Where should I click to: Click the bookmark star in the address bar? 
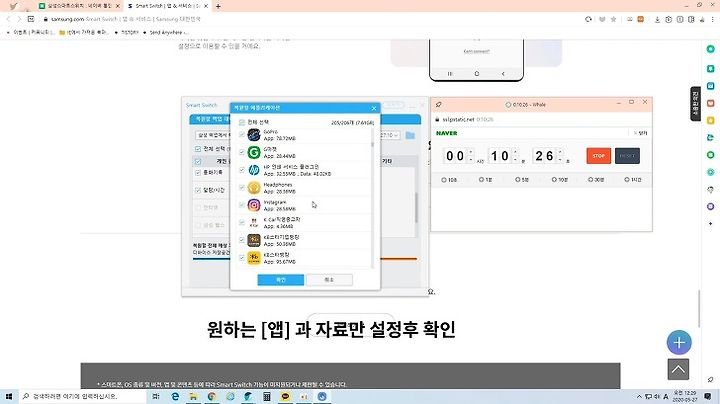click(x=613, y=19)
